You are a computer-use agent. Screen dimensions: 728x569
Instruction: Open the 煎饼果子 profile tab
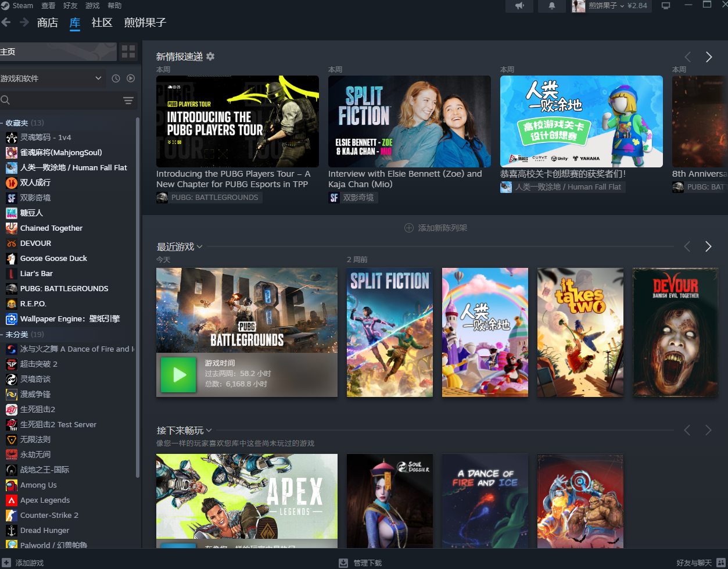[145, 23]
